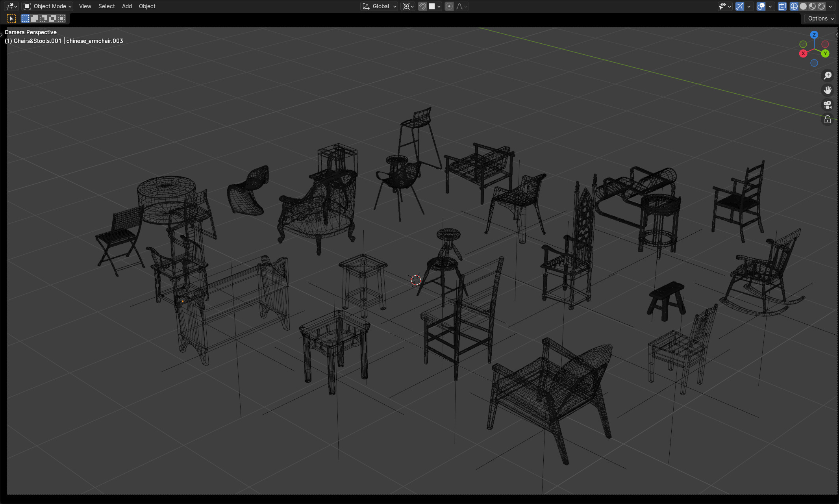The height and width of the screenshot is (504, 839).
Task: Open the shading options dropdown arrow
Action: pyautogui.click(x=830, y=6)
